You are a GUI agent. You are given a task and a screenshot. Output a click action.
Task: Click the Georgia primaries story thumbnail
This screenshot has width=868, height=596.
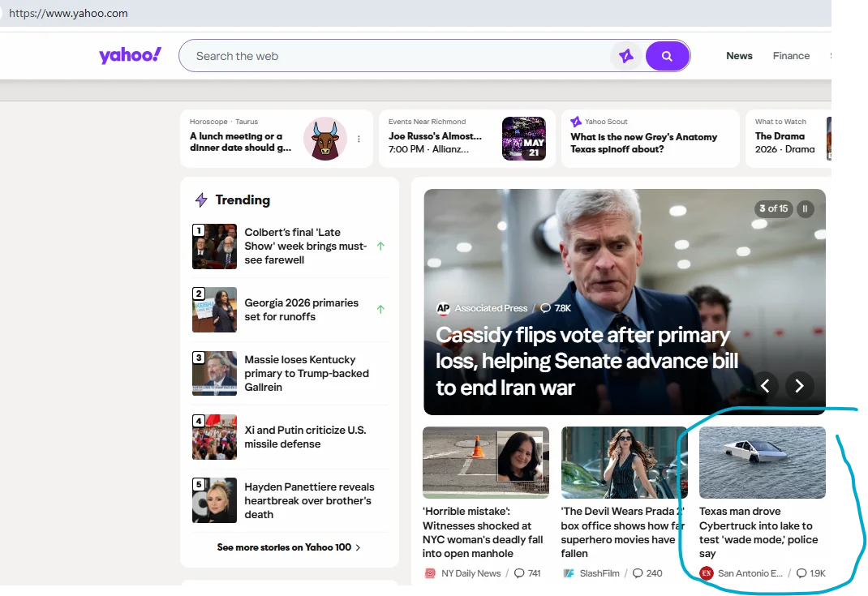pyautogui.click(x=214, y=309)
